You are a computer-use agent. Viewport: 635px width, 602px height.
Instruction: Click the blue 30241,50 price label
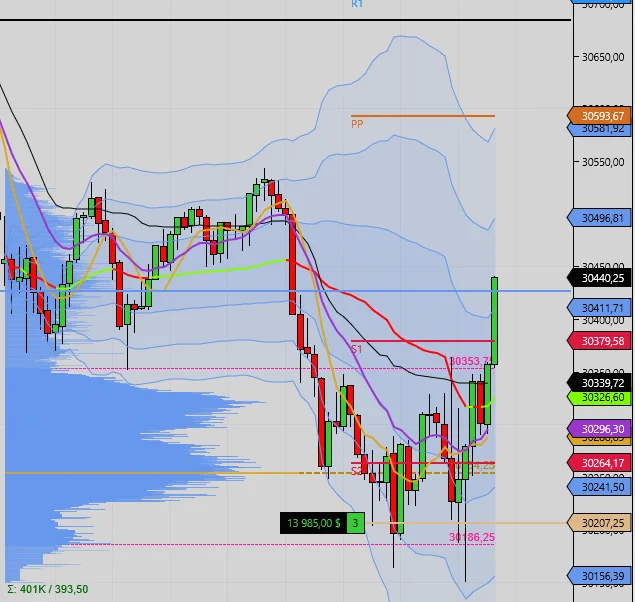pyautogui.click(x=599, y=487)
